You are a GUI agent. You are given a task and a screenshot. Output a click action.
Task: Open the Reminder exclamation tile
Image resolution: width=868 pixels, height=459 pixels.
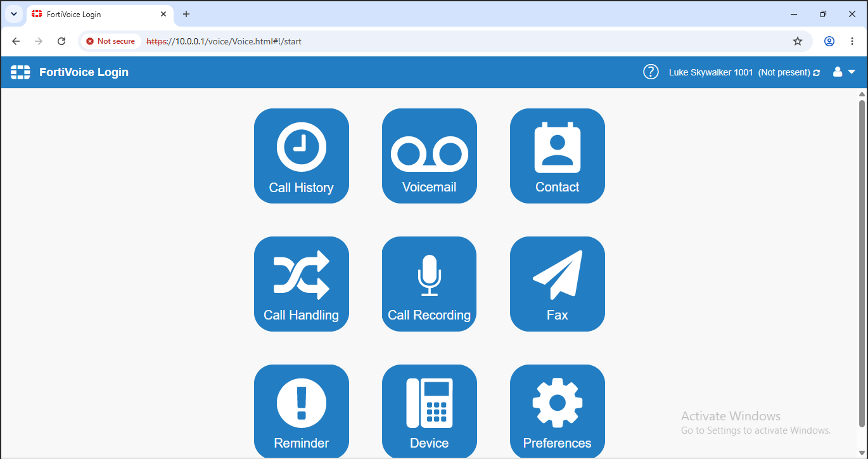302,411
